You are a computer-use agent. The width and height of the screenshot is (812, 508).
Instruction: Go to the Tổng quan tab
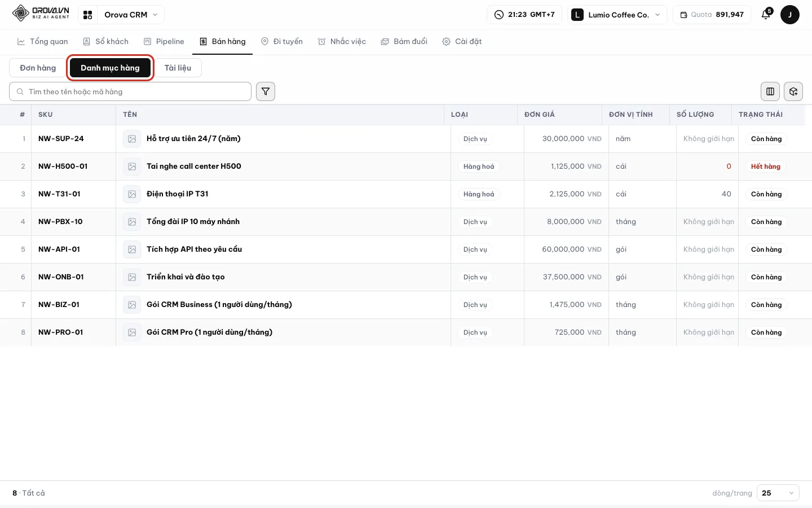coord(43,41)
